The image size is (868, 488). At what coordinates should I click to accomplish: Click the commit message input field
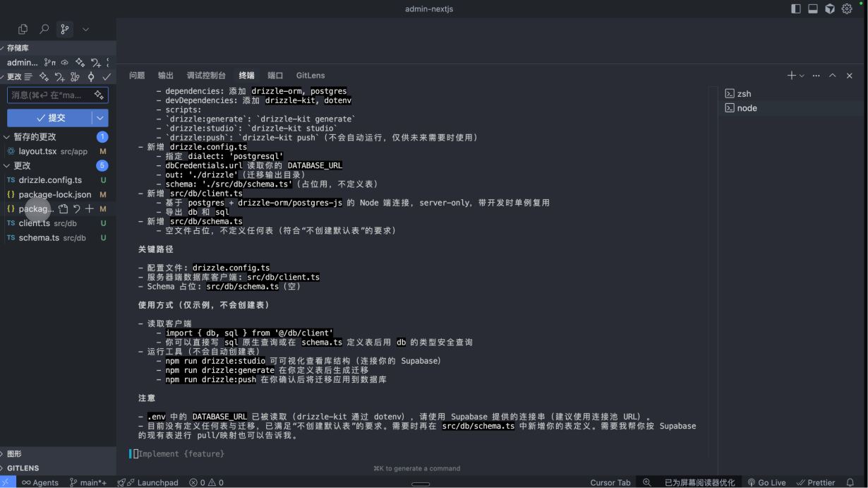pyautogui.click(x=48, y=95)
